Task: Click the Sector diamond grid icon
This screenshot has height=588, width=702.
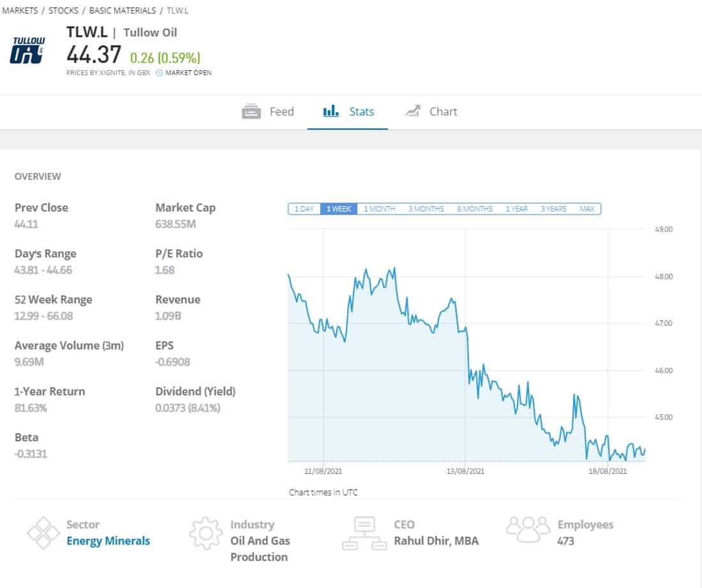Action: [x=43, y=533]
